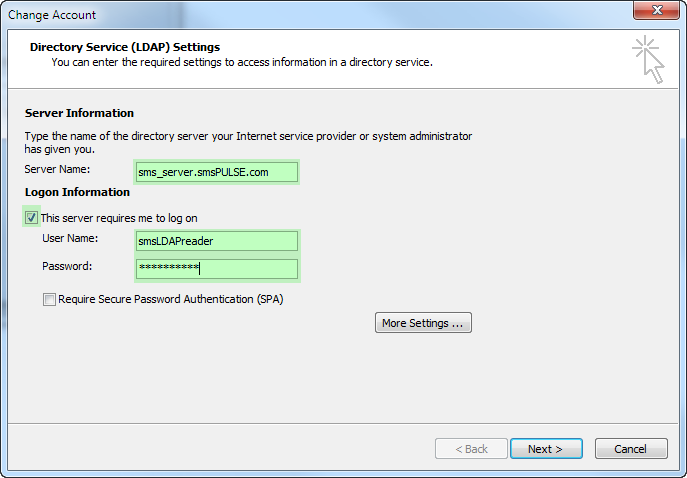Screen dimensions: 687x478
Task: Uncheck This server requires me to log on
Action: click(x=31, y=217)
